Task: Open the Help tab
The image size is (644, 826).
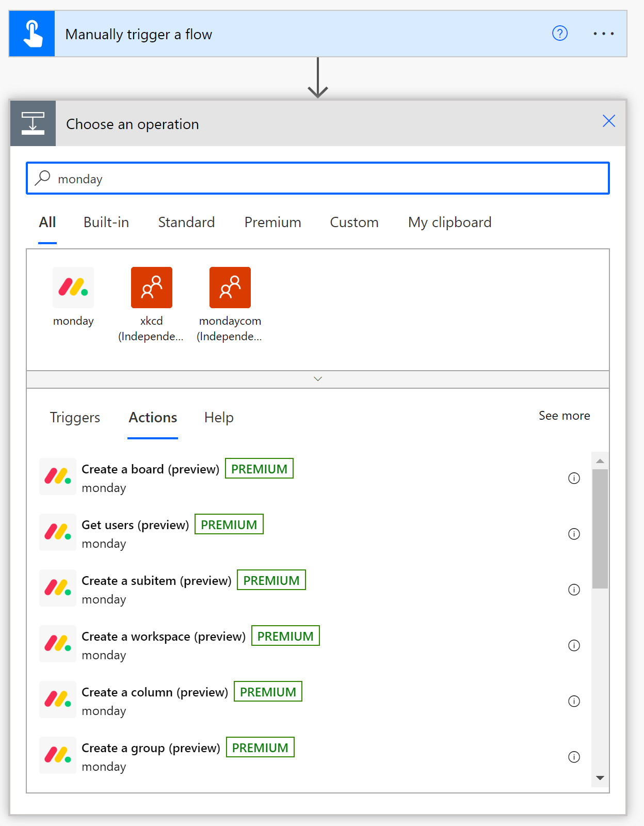Action: tap(219, 418)
